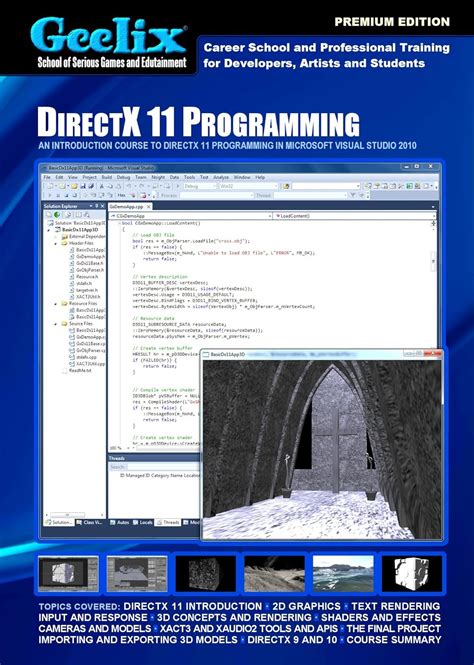Click the textured white cube thumbnail
The width and height of the screenshot is (474, 665).
tap(68, 574)
